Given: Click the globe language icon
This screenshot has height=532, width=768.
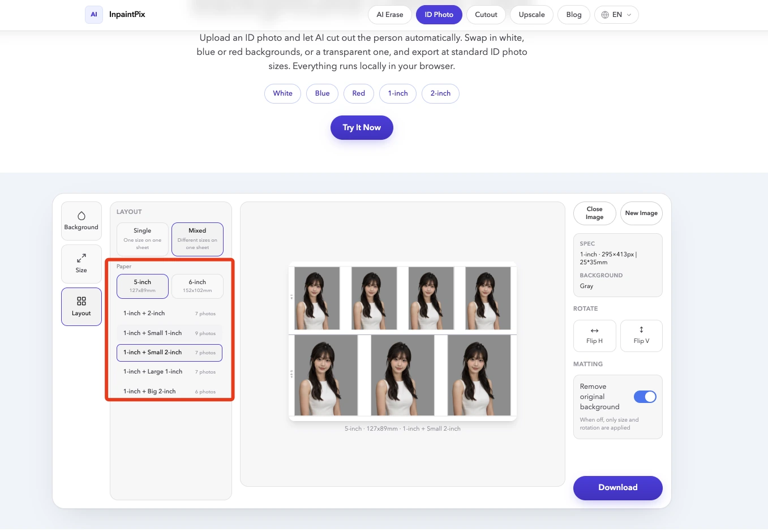Looking at the screenshot, I should click(605, 15).
